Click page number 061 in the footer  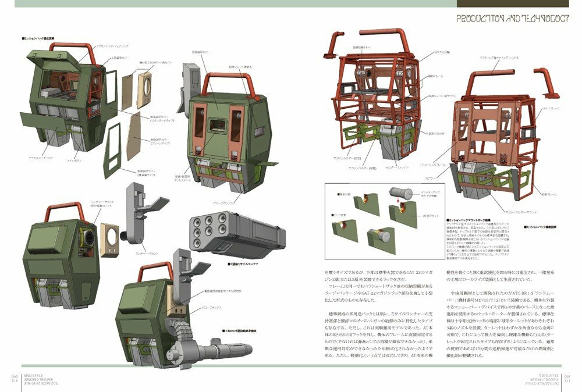click(x=567, y=376)
